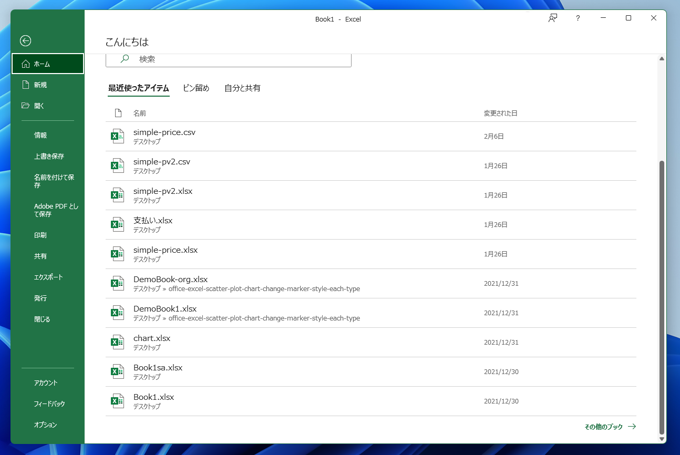Click the simple-pv2.csv file icon
680x455 pixels.
pos(117,166)
